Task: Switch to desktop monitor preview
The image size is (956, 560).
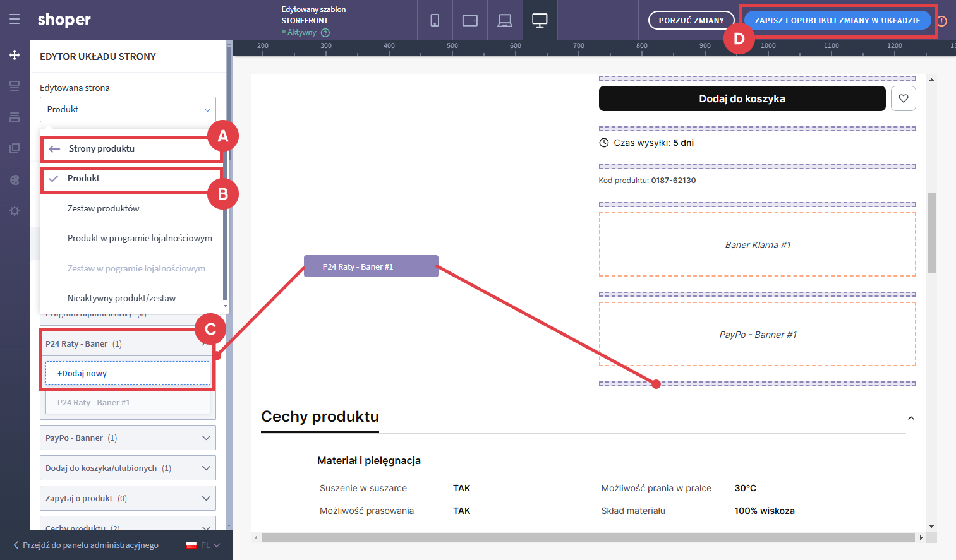Action: pos(540,20)
